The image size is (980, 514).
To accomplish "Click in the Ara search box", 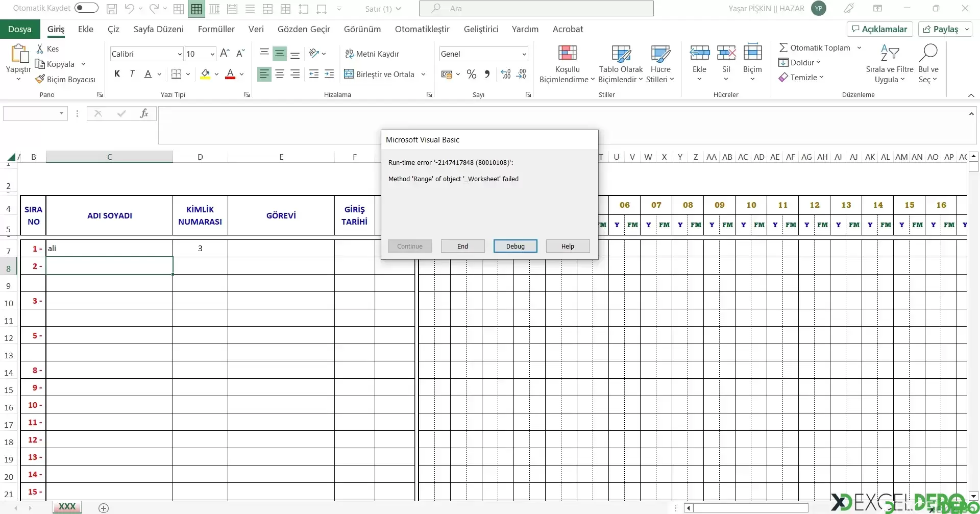I will [536, 8].
